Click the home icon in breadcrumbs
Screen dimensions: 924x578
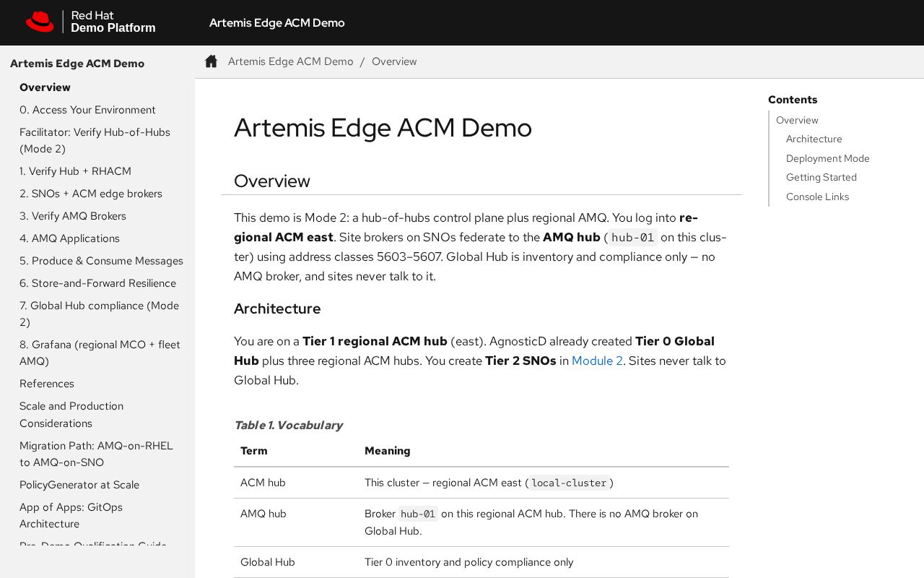click(211, 61)
